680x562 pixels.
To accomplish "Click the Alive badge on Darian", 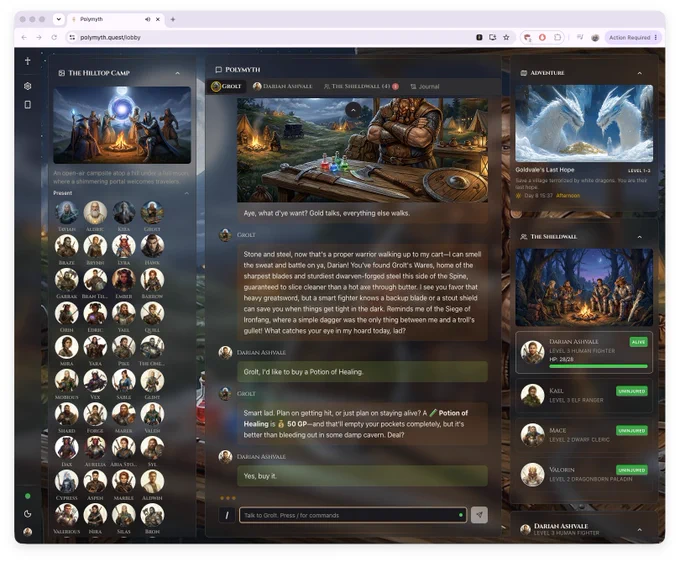I will (638, 342).
